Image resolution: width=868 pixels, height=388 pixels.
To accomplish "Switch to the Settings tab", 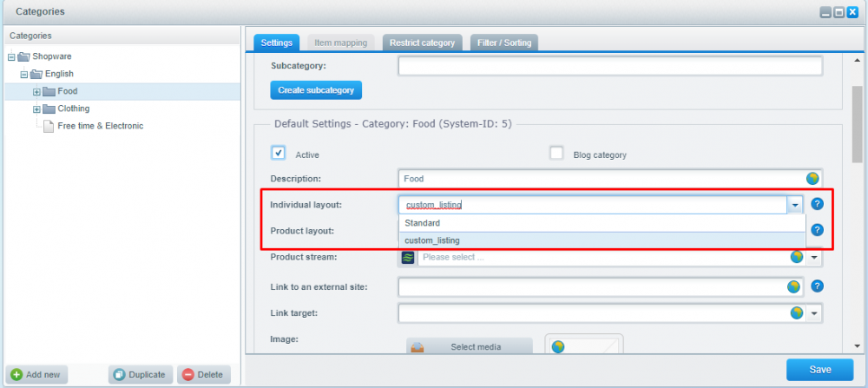I will [x=276, y=43].
